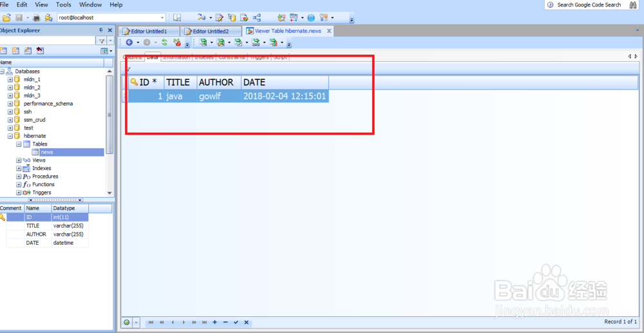Go to last record navigation button
This screenshot has height=333, width=644.
tap(204, 322)
